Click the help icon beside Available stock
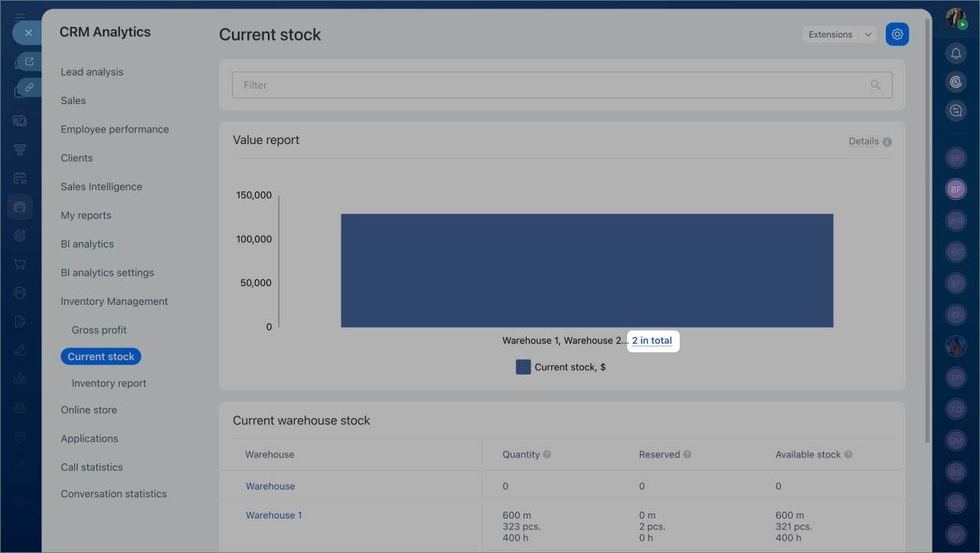The image size is (980, 553). pos(848,454)
